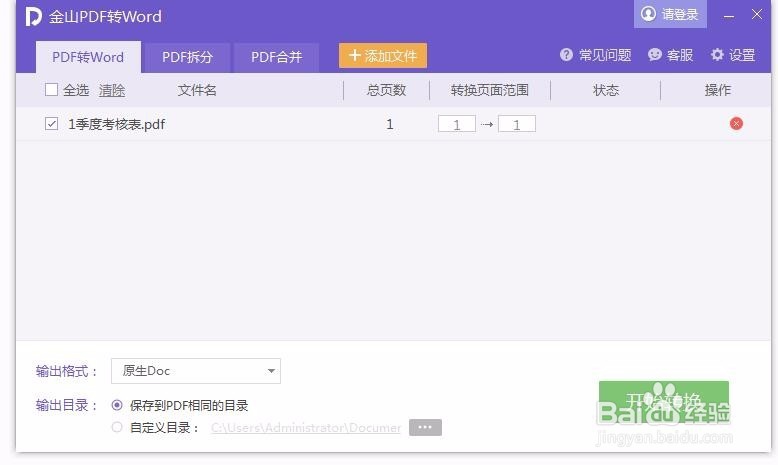The width and height of the screenshot is (778, 465).
Task: Click the Kingsoft PDF logo icon
Action: pyautogui.click(x=33, y=16)
